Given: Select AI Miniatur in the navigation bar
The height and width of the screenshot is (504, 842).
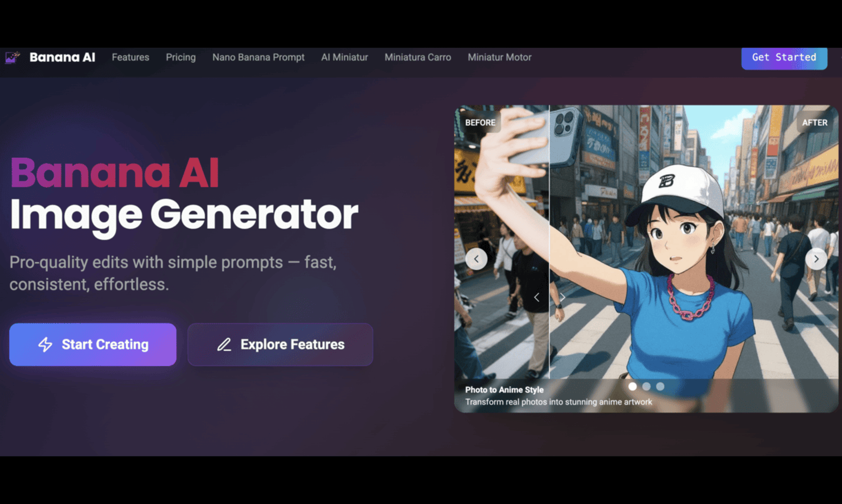Looking at the screenshot, I should (344, 57).
